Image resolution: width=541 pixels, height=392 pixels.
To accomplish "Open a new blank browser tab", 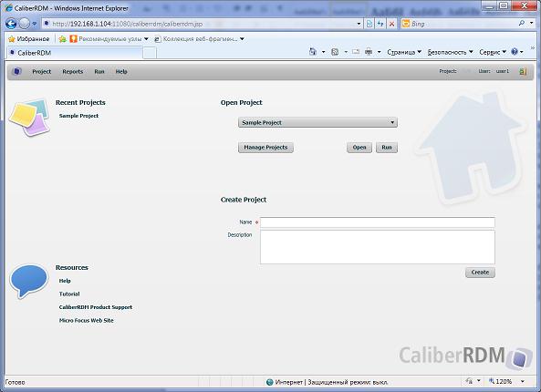I will pos(150,53).
